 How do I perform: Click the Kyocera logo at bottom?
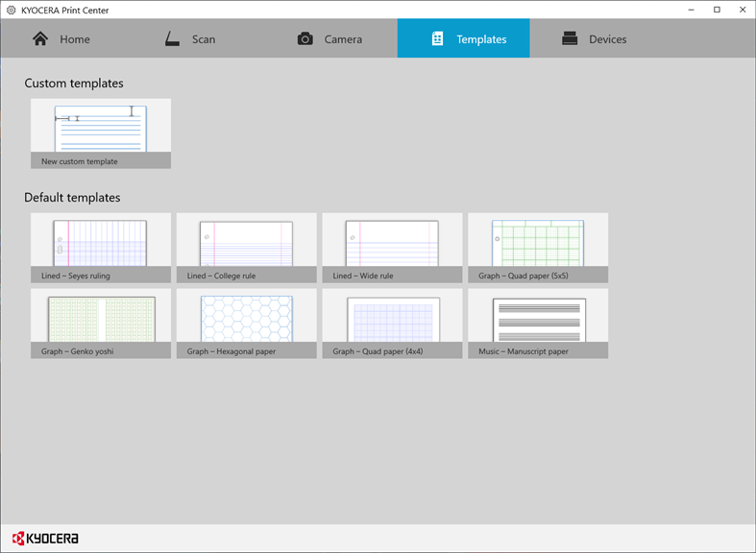tap(45, 538)
